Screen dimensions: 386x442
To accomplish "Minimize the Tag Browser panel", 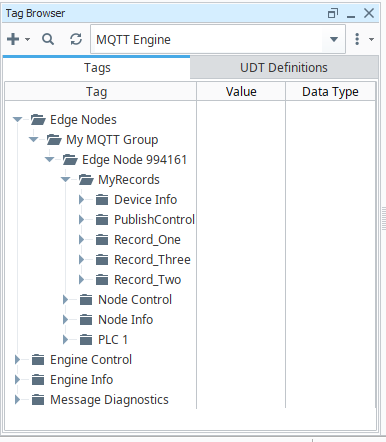I will [351, 16].
